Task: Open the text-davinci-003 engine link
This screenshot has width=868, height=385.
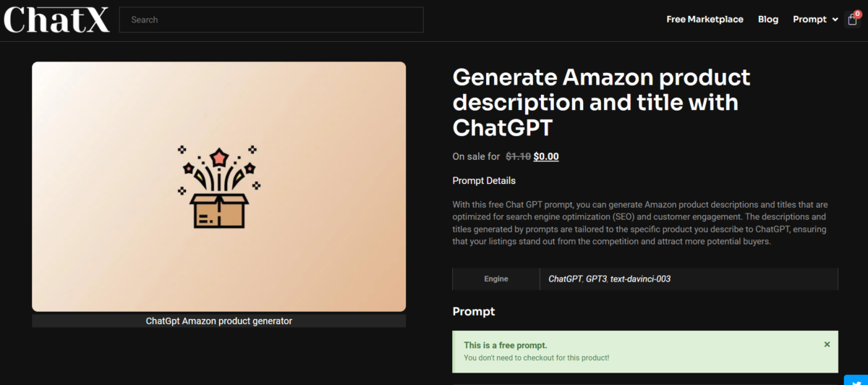Action: tap(640, 279)
